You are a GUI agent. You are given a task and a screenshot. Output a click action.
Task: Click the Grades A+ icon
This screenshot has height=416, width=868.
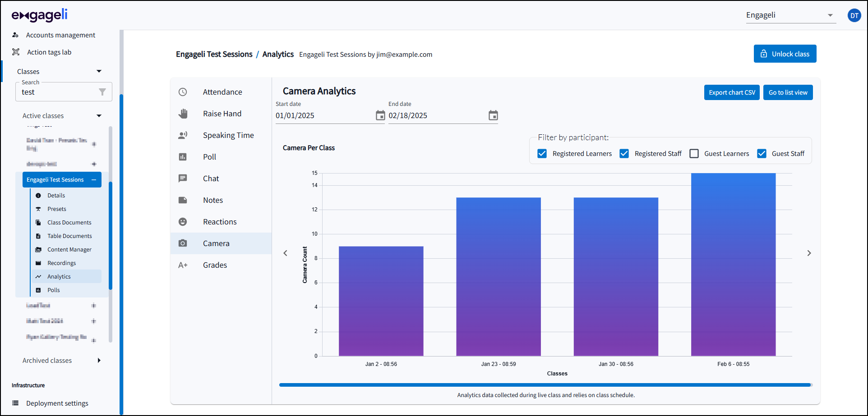[x=183, y=265]
